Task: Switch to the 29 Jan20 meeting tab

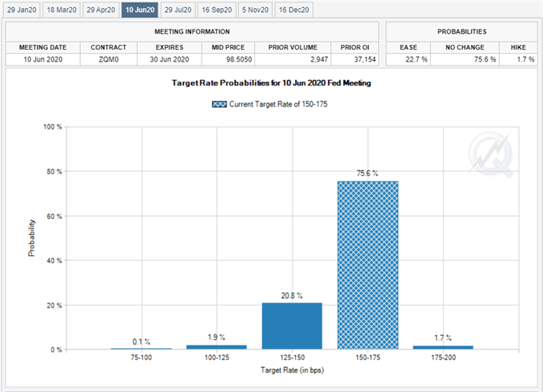Action: 22,10
